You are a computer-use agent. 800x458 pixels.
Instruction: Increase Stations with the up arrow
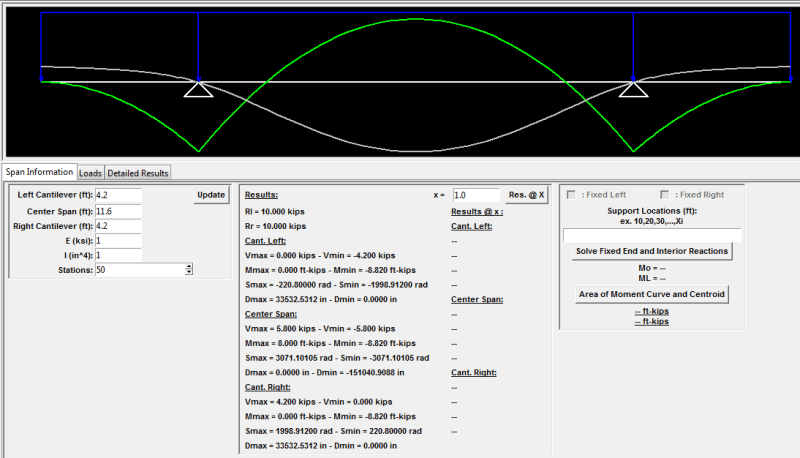[189, 267]
